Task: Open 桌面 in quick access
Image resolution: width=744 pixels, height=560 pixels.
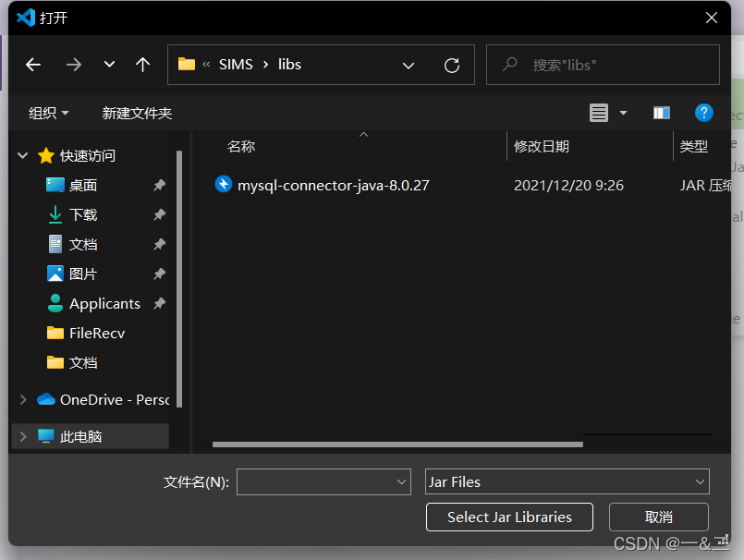Action: [83, 185]
